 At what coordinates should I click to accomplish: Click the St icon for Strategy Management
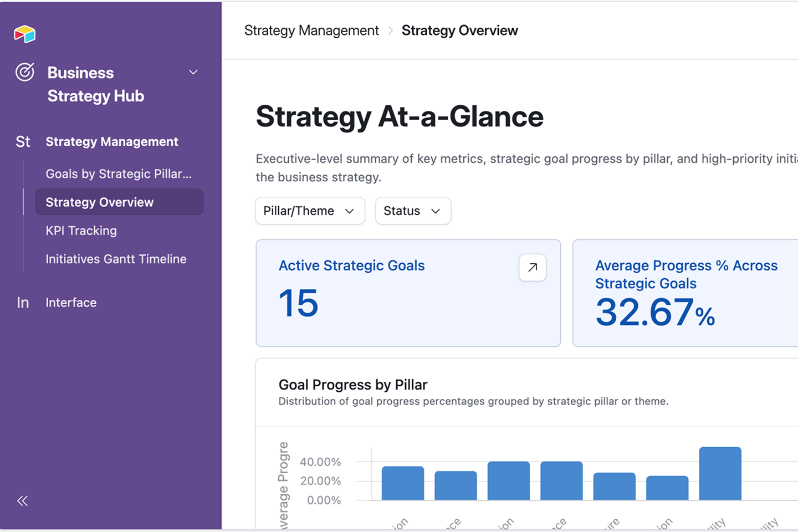click(23, 142)
